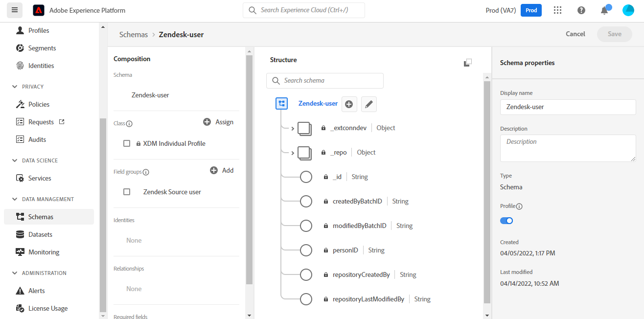Click the Schemas breadcrumb link
The height and width of the screenshot is (319, 644).
(134, 34)
